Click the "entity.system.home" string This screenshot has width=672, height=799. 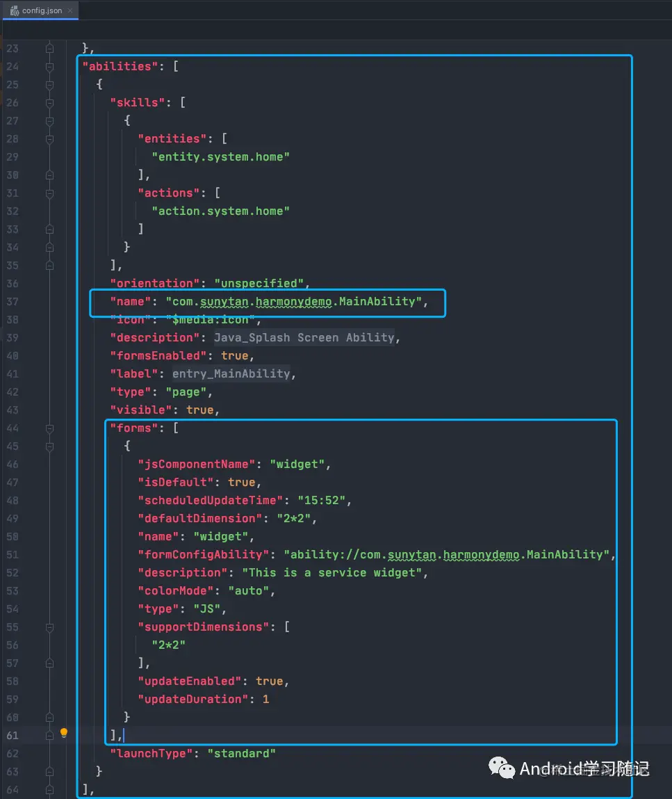coord(220,157)
